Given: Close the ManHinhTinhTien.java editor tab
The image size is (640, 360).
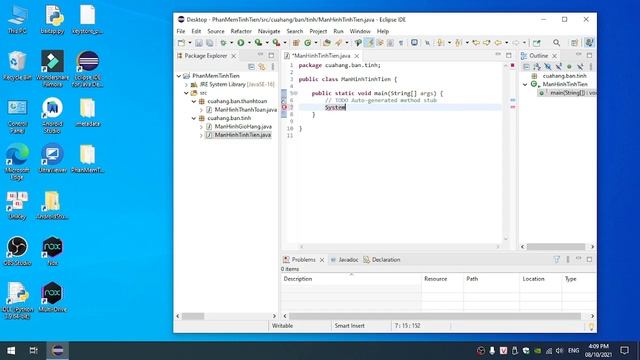Looking at the screenshot, I should pos(357,56).
